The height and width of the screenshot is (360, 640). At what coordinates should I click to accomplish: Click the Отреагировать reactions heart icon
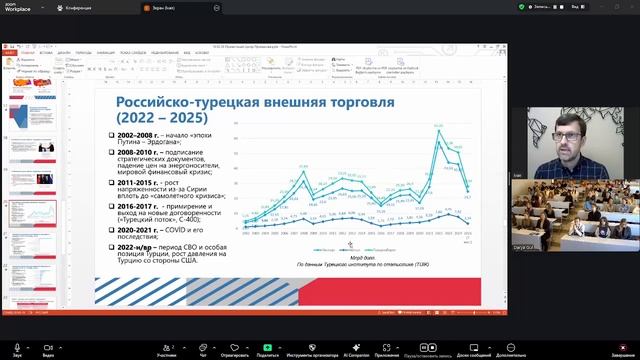tap(234, 348)
